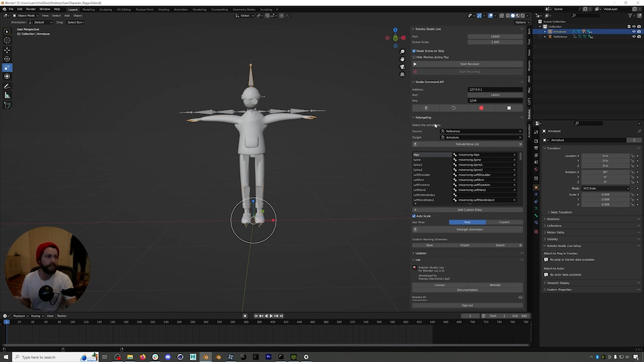Viewport: 644px width, 362px height.
Task: Click the pan hand viewport icon
Action: 402,59
